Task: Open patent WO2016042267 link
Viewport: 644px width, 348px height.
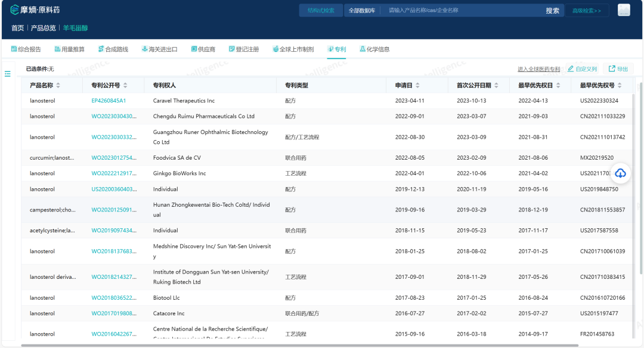Action: pos(114,334)
